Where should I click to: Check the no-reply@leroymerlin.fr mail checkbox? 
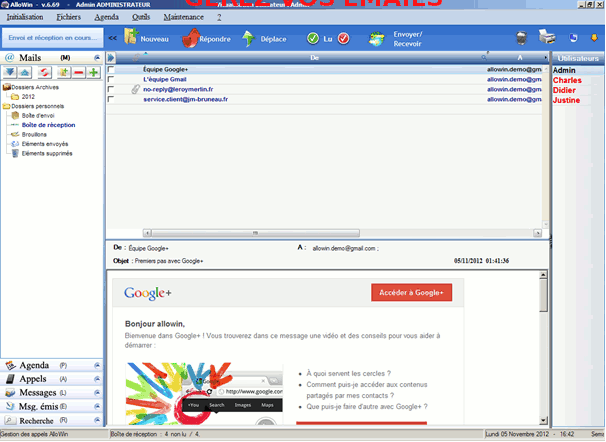[111, 89]
